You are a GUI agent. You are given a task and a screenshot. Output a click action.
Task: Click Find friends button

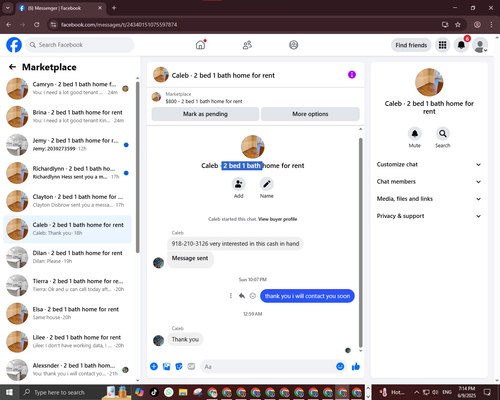[x=411, y=45]
